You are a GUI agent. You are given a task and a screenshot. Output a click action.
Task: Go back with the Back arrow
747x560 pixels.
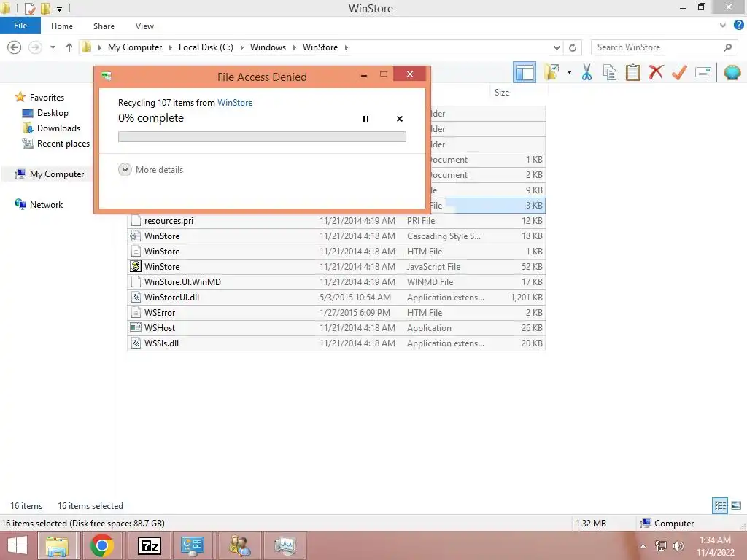tap(15, 47)
